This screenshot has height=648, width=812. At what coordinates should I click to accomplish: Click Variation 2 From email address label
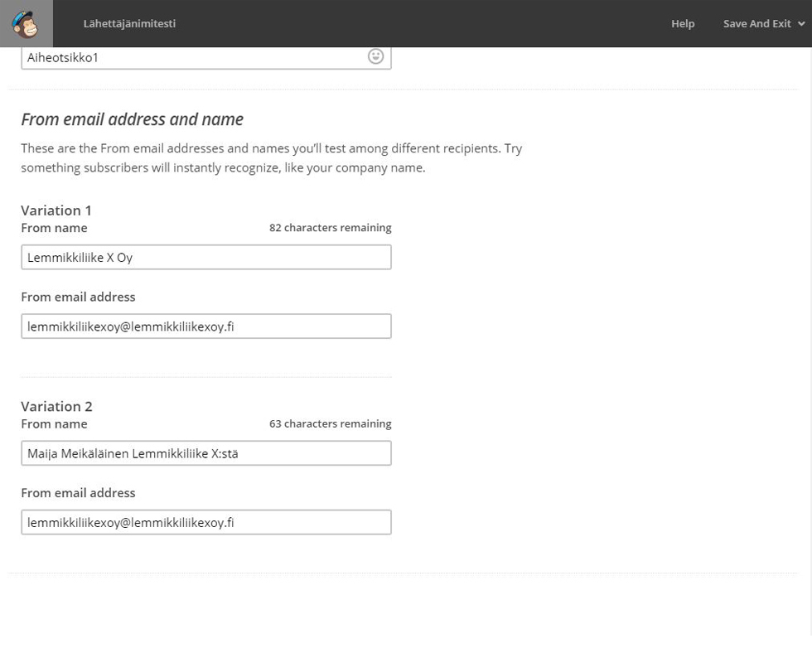coord(78,492)
